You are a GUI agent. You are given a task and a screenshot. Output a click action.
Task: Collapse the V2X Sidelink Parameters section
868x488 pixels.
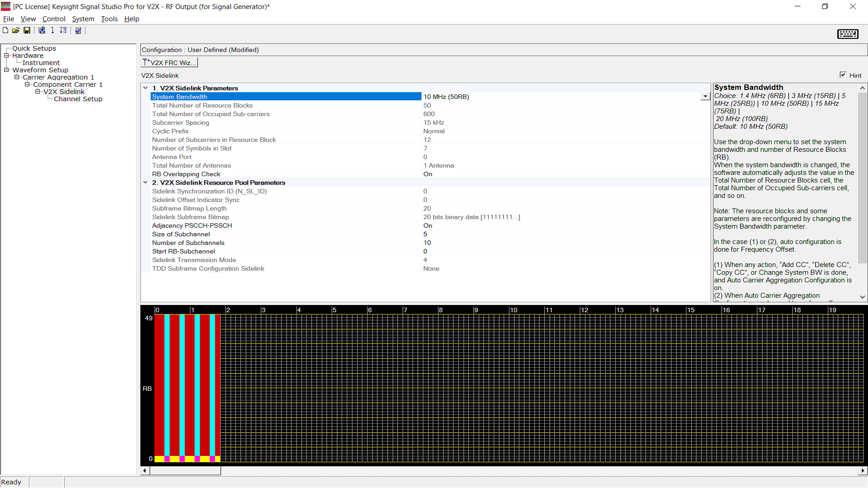146,88
